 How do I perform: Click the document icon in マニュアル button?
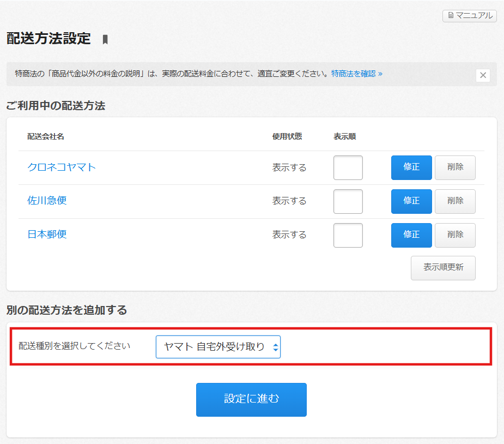click(x=451, y=16)
